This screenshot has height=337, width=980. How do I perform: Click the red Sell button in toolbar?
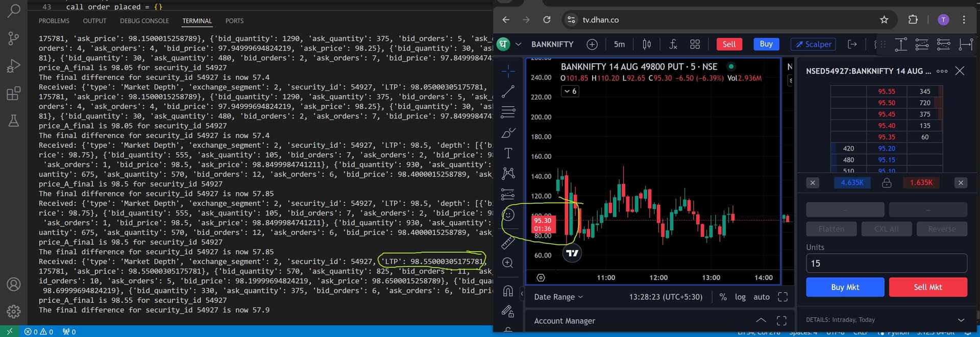click(729, 44)
